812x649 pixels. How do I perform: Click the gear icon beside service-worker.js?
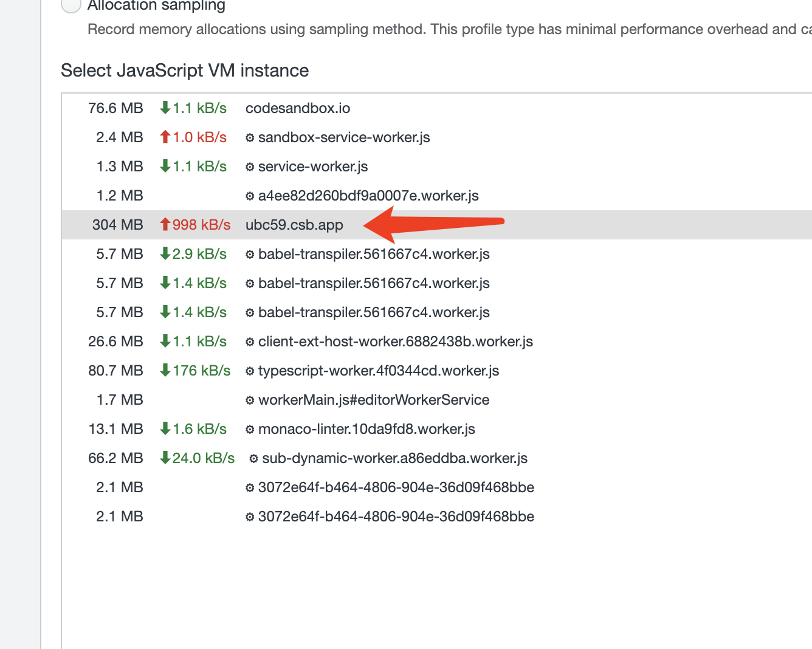pyautogui.click(x=249, y=167)
